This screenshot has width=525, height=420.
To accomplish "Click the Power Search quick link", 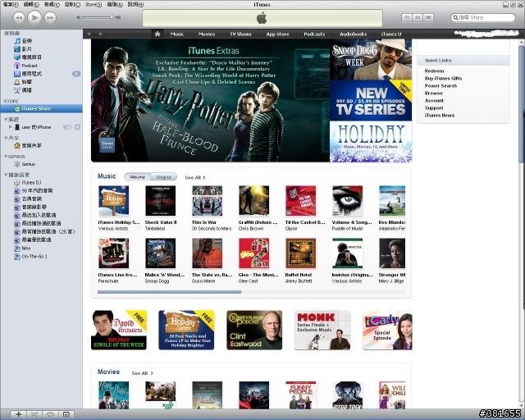I will 441,86.
